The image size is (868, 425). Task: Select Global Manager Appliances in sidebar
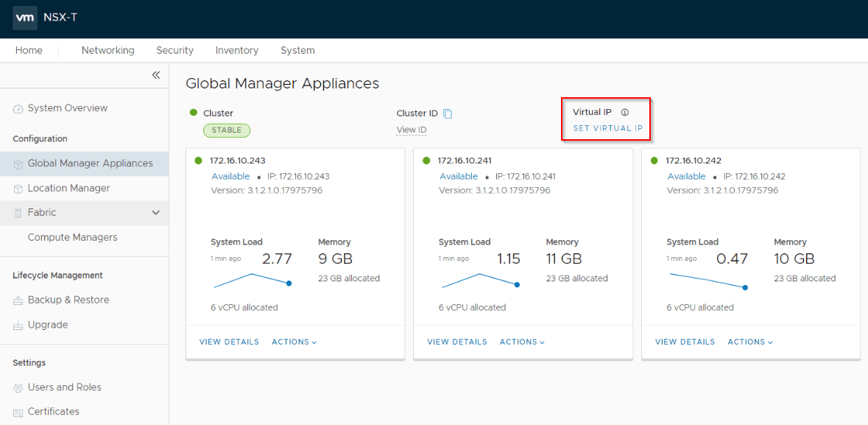[x=84, y=164]
